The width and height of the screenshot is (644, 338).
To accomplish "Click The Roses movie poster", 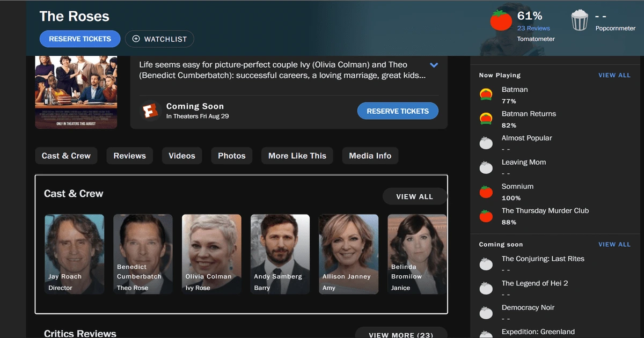I will pos(76,92).
